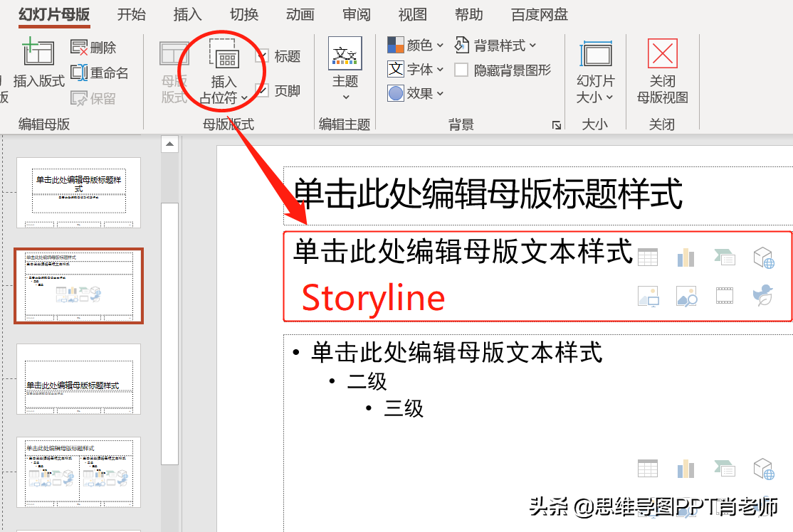Insert table icon in the lower content placeholder
Image resolution: width=793 pixels, height=532 pixels.
(648, 468)
